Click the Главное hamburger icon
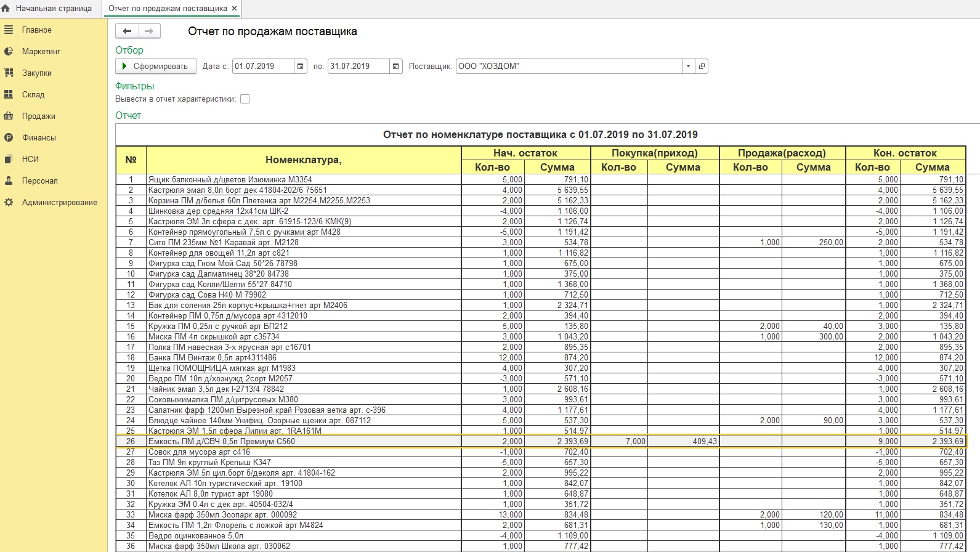This screenshot has width=980, height=552. pyautogui.click(x=9, y=30)
